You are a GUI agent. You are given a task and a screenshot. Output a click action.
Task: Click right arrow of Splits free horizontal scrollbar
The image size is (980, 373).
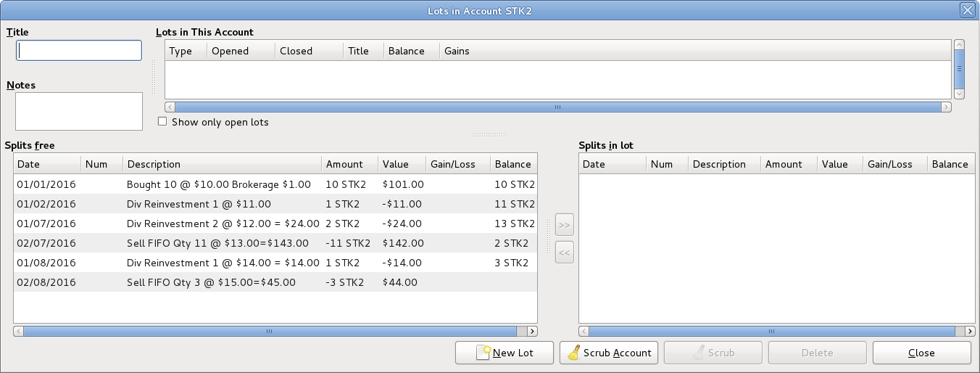coord(532,332)
